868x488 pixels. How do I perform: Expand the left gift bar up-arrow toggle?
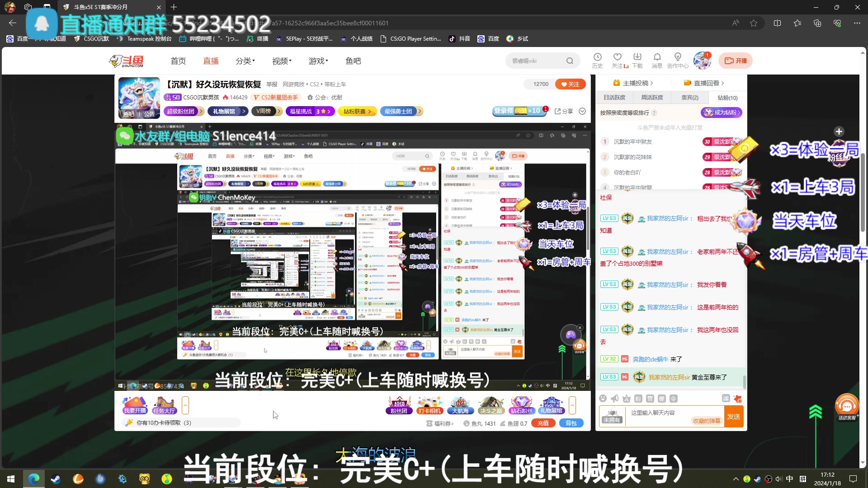point(185,405)
